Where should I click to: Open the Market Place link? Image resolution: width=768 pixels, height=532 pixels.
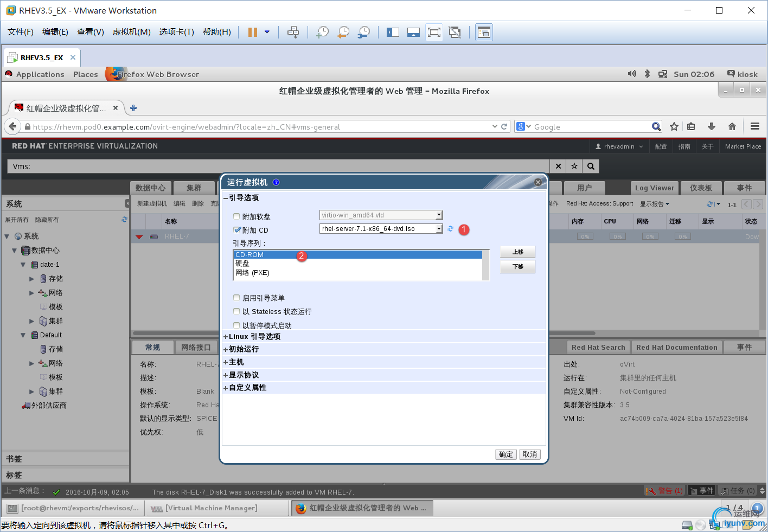click(x=743, y=146)
